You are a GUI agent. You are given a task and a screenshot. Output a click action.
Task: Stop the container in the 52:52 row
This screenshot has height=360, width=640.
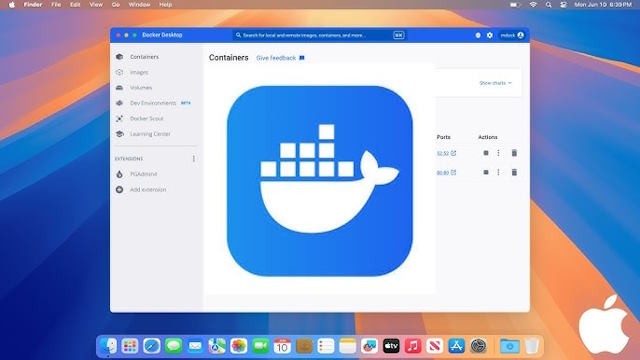[x=486, y=153]
